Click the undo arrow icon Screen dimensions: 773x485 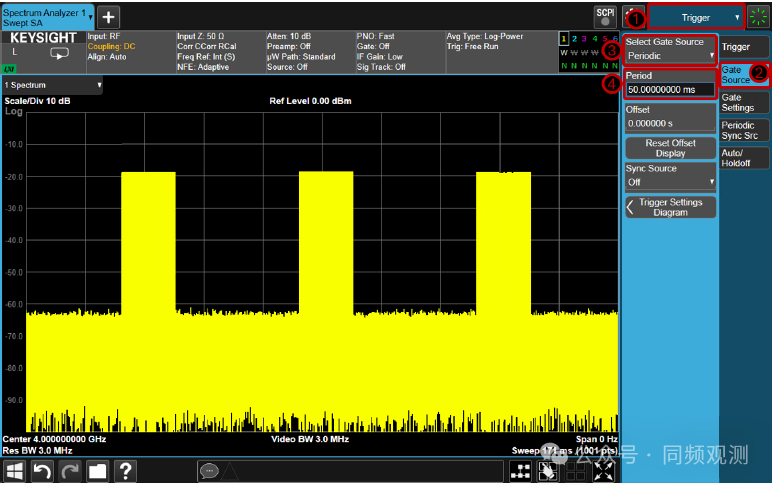click(42, 471)
